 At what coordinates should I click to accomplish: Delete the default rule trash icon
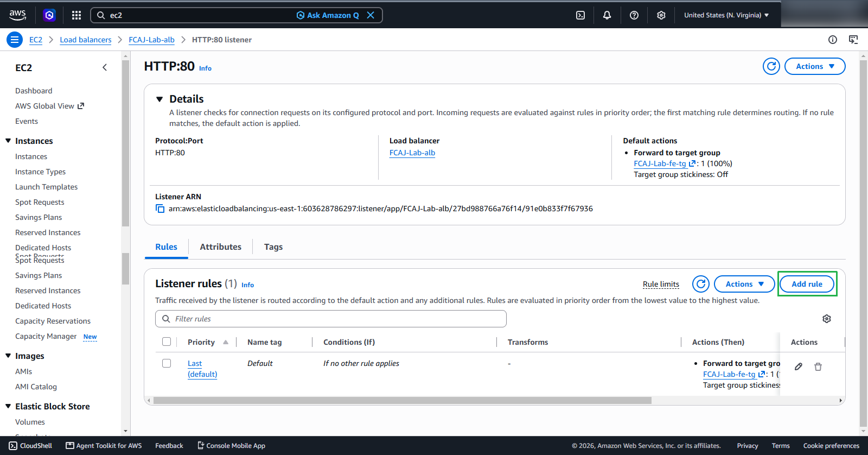tap(818, 366)
